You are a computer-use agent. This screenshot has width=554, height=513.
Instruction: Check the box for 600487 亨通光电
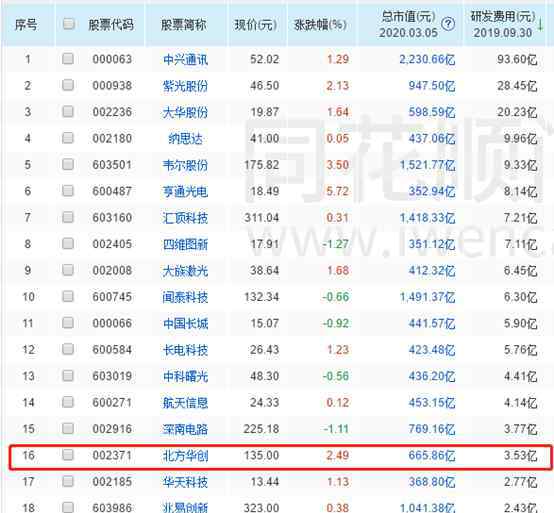pyautogui.click(x=67, y=191)
